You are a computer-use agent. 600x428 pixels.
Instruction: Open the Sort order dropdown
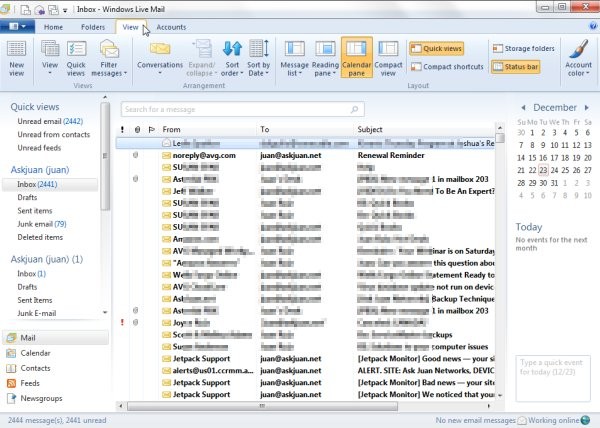[232, 59]
